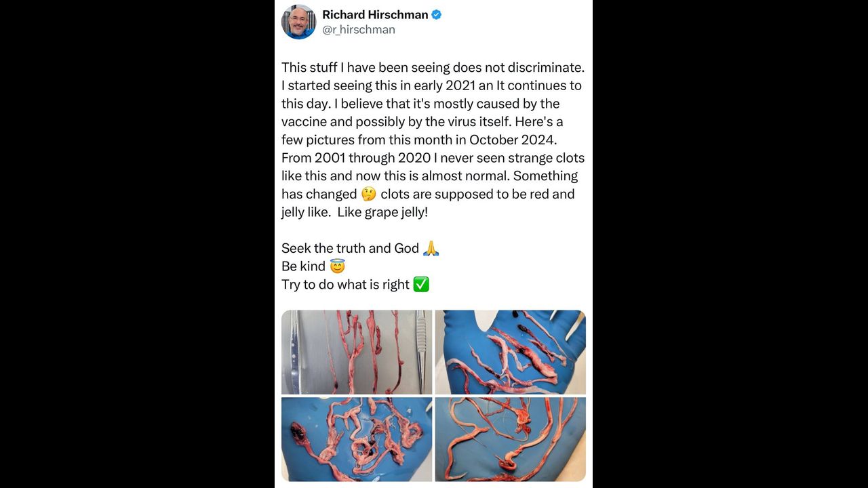Click the smiling halo emoji

tap(337, 266)
